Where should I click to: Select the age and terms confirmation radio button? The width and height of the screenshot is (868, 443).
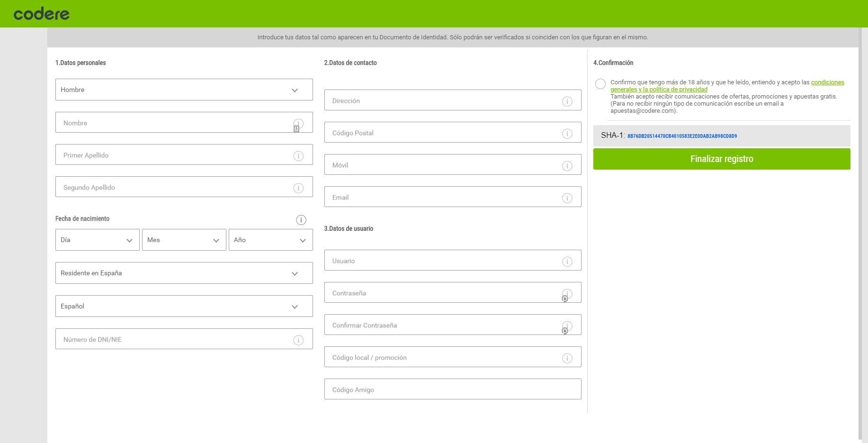point(600,84)
